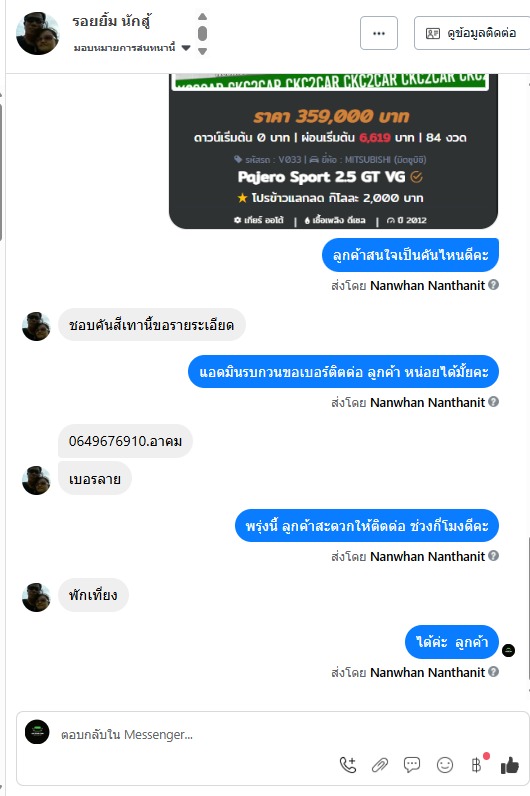The image size is (530, 796).
Task: Click the chat vertical scrollbar on right edge
Action: [x=528, y=609]
